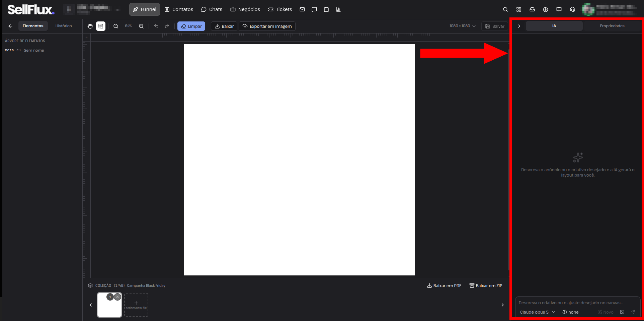
Task: Open the Histórico tab
Action: pyautogui.click(x=64, y=26)
